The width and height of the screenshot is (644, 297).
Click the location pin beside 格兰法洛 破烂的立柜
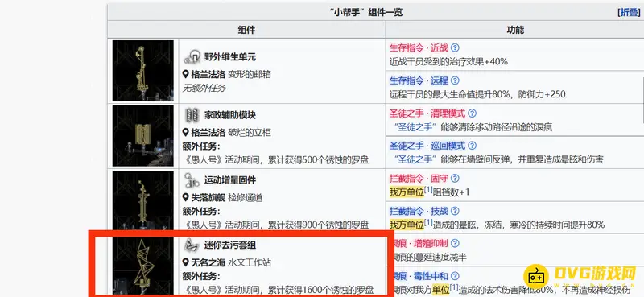tap(186, 133)
